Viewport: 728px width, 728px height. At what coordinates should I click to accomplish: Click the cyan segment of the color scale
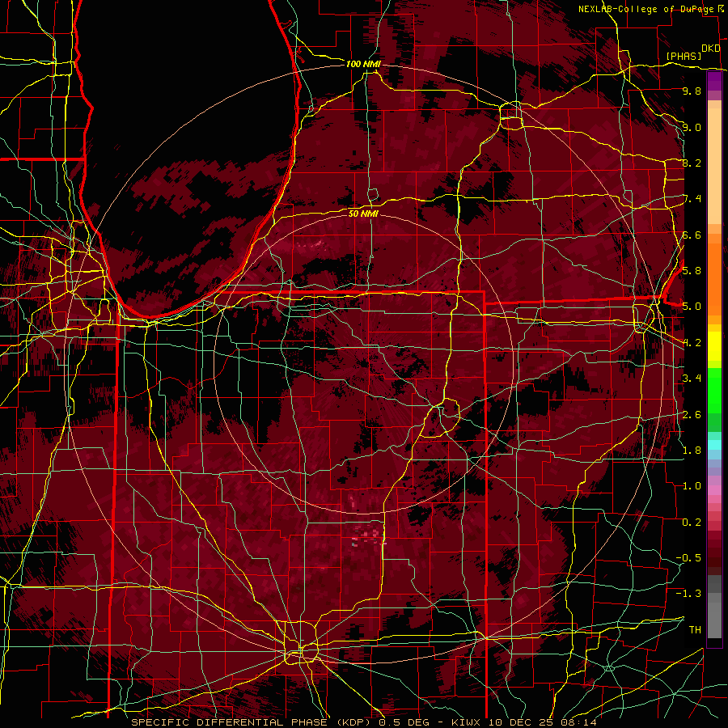[714, 445]
